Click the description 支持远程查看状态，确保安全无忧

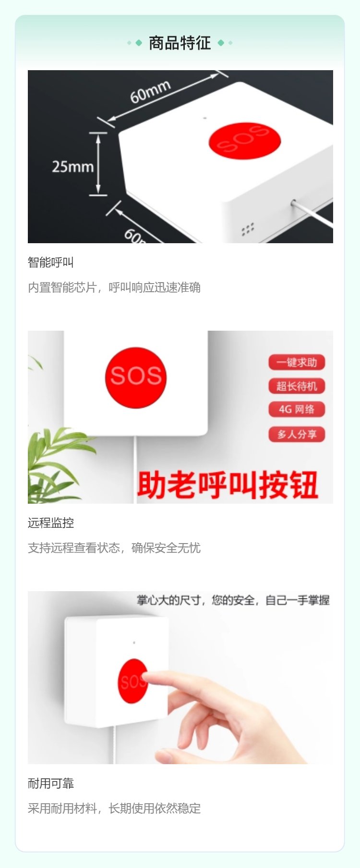click(x=114, y=548)
